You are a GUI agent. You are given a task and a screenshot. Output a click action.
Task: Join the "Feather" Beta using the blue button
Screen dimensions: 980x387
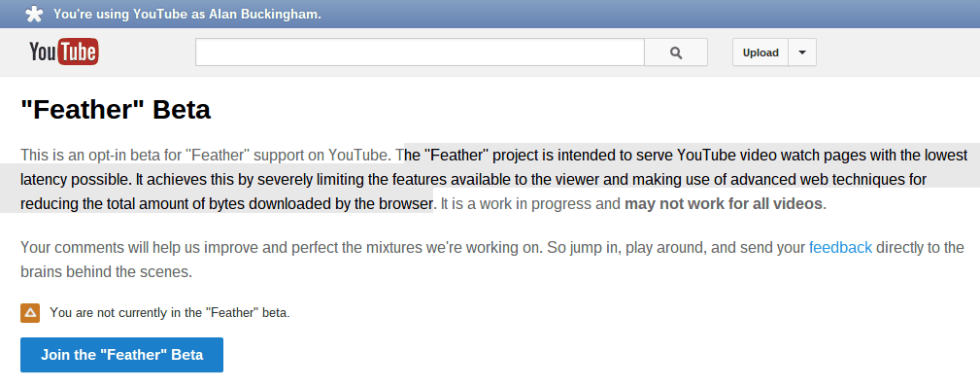[x=121, y=355]
